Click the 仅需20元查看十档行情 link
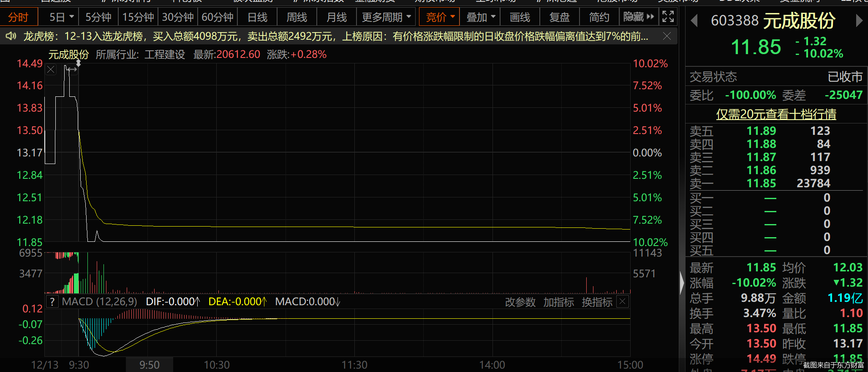868x372 pixels. (x=776, y=114)
